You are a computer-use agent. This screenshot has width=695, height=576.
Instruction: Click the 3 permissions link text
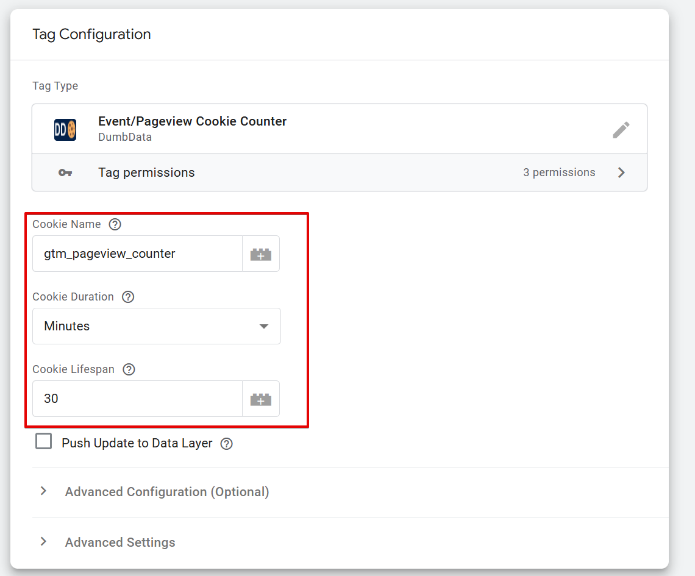[x=559, y=172]
